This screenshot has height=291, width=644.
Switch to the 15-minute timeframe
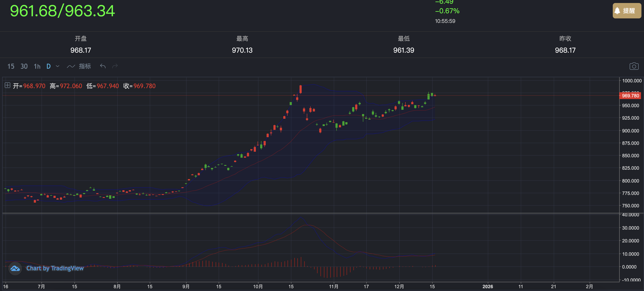10,66
